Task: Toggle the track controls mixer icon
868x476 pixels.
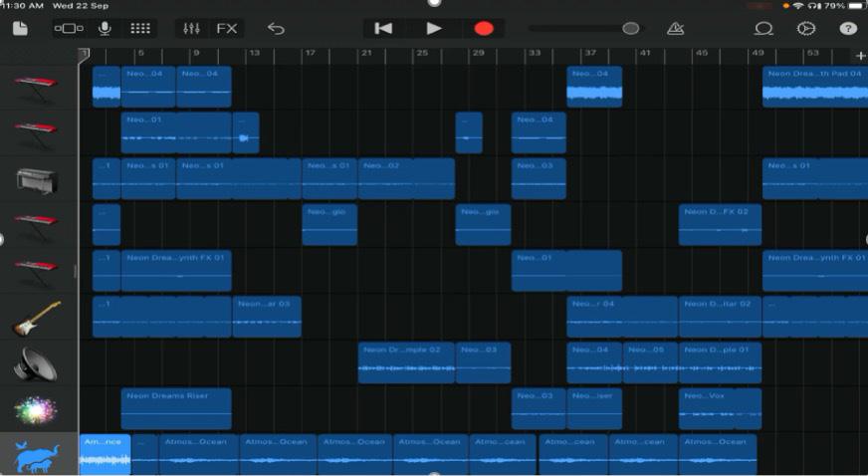Action: [191, 28]
